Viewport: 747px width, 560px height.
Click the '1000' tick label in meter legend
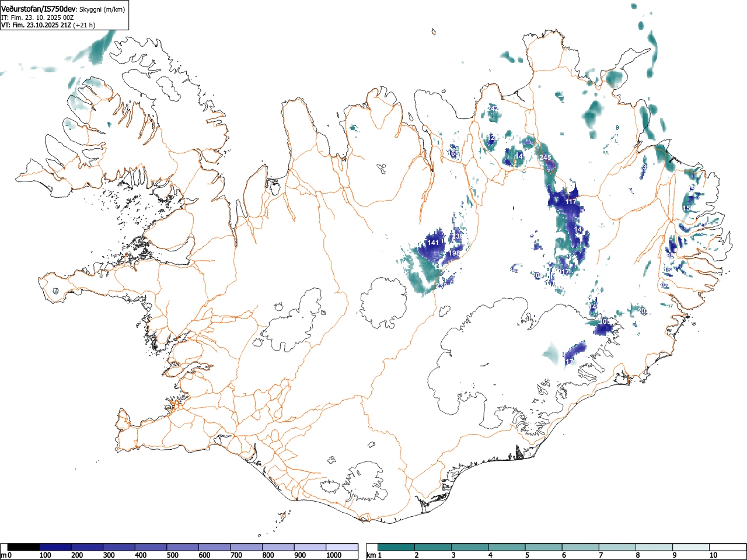[333, 555]
